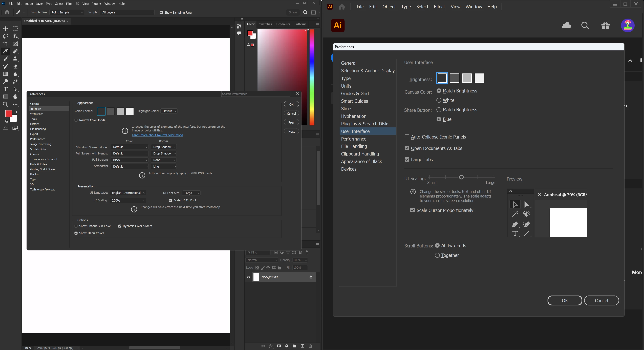Pick the Hand tool

tap(15, 97)
